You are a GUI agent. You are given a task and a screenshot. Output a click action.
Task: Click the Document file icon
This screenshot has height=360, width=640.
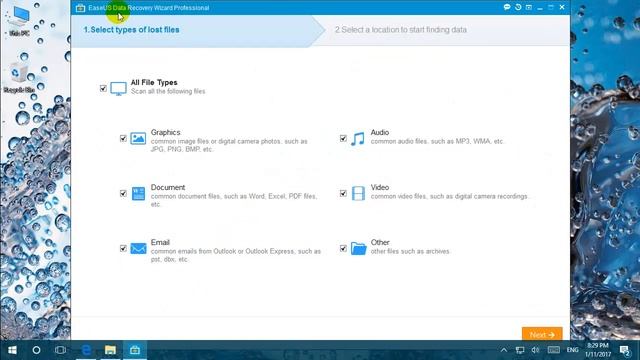point(138,193)
